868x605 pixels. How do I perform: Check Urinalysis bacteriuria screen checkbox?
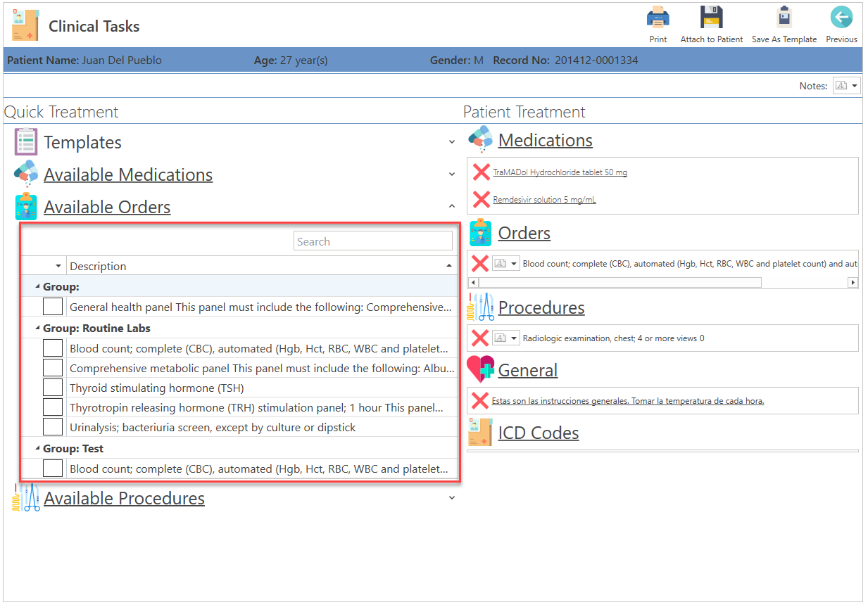pyautogui.click(x=53, y=426)
